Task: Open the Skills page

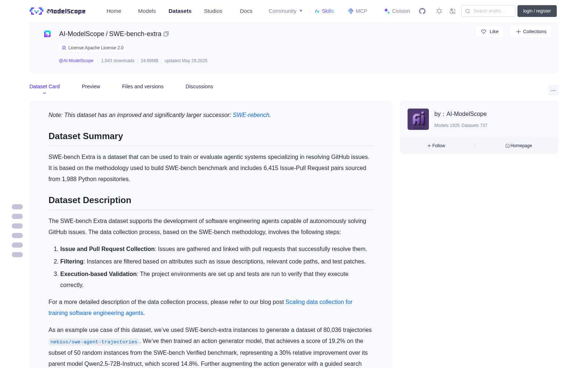Action: [324, 11]
